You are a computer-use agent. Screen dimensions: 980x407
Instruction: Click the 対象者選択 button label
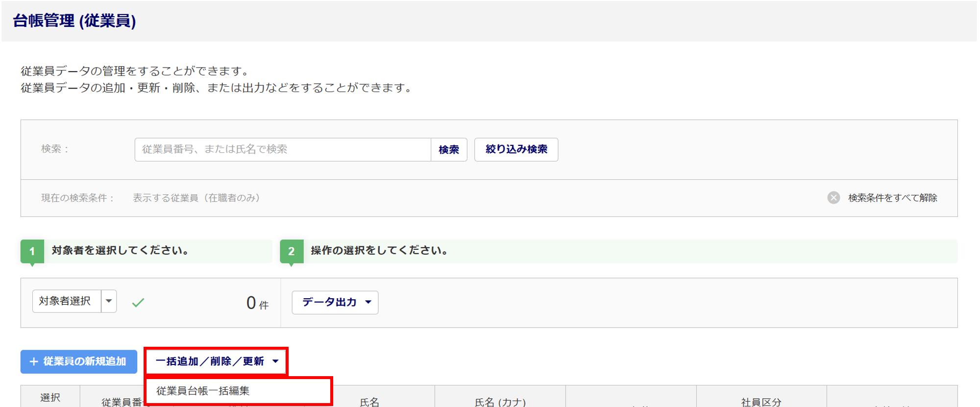point(67,301)
